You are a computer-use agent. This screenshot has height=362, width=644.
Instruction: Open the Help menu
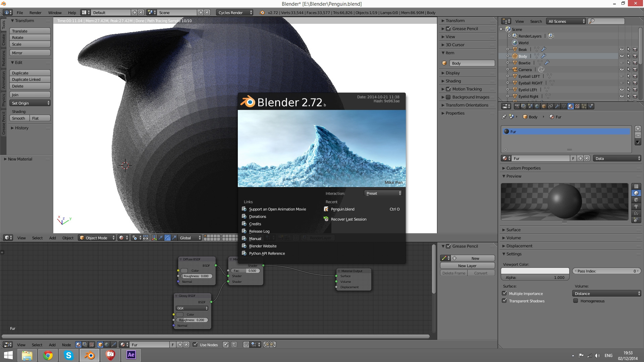[x=72, y=12]
